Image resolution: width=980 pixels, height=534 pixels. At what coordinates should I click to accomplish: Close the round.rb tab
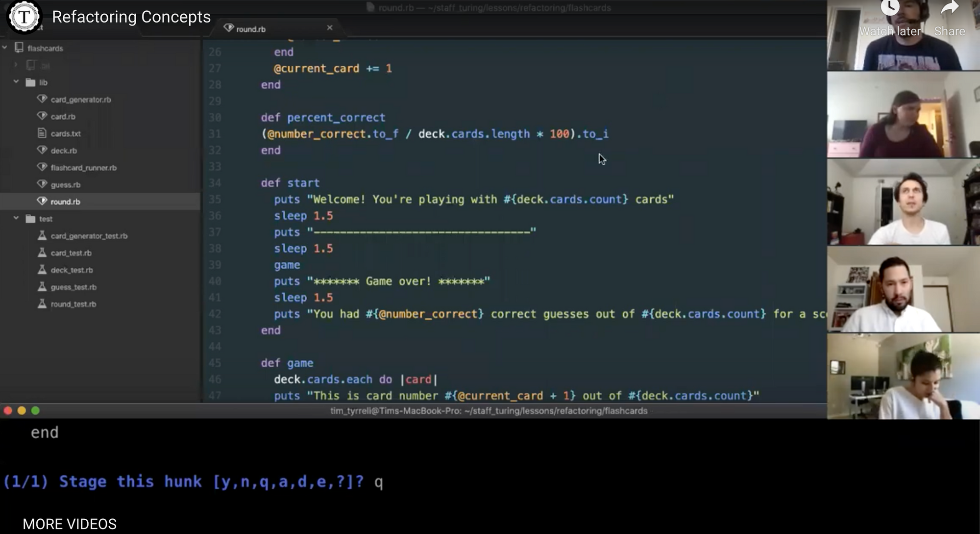pos(330,28)
